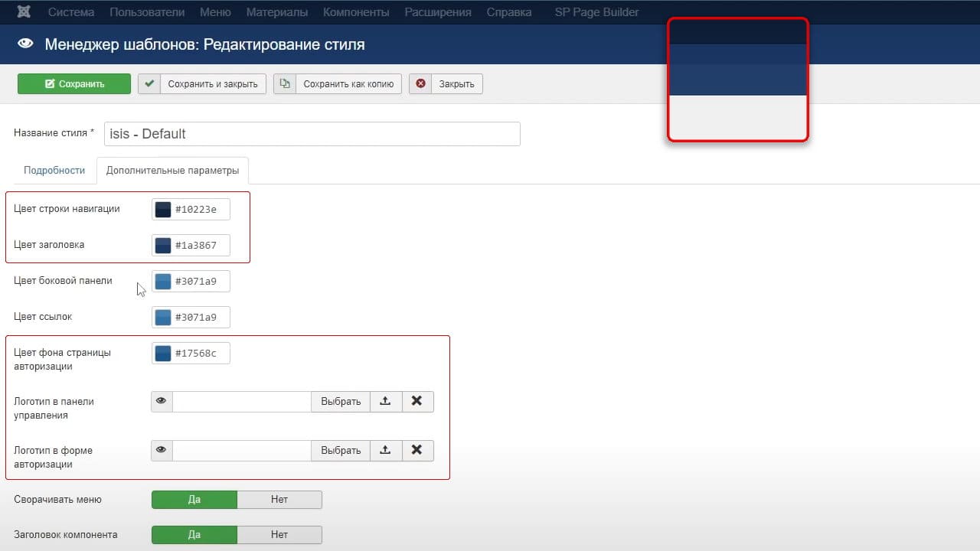This screenshot has width=980, height=551.
Task: Open the Система menu
Action: point(71,12)
